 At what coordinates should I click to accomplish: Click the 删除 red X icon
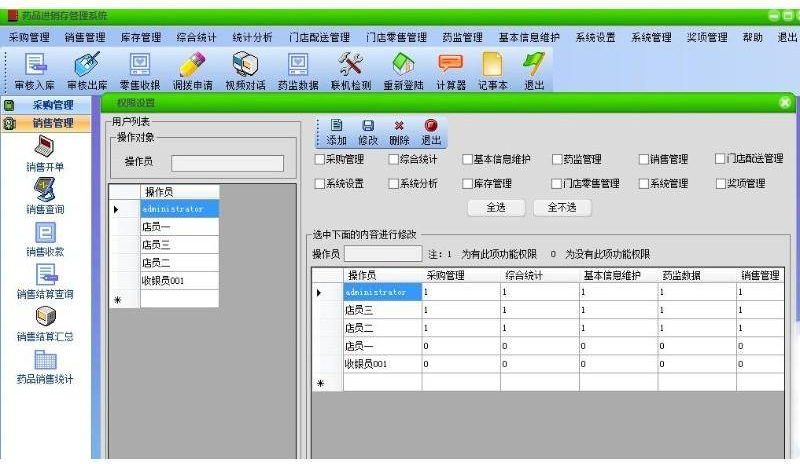[x=399, y=132]
